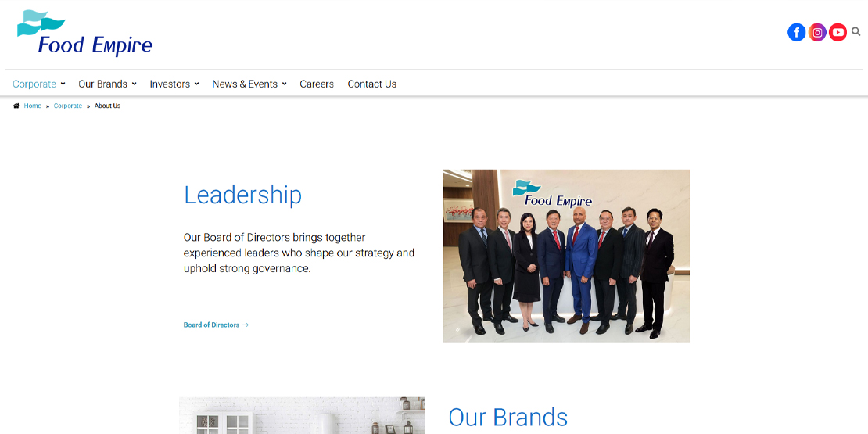The height and width of the screenshot is (434, 868).
Task: Click the kitchen image thumbnail
Action: pyautogui.click(x=303, y=415)
